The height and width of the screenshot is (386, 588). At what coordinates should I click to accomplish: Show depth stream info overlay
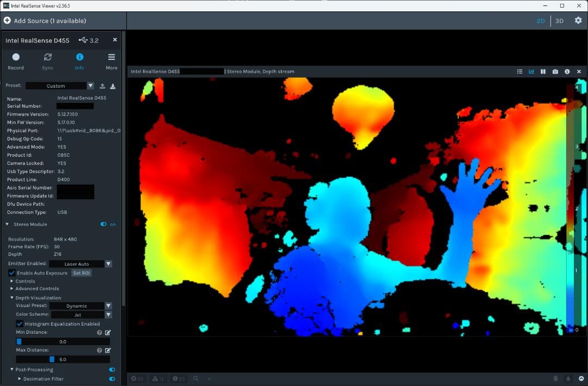(567, 72)
